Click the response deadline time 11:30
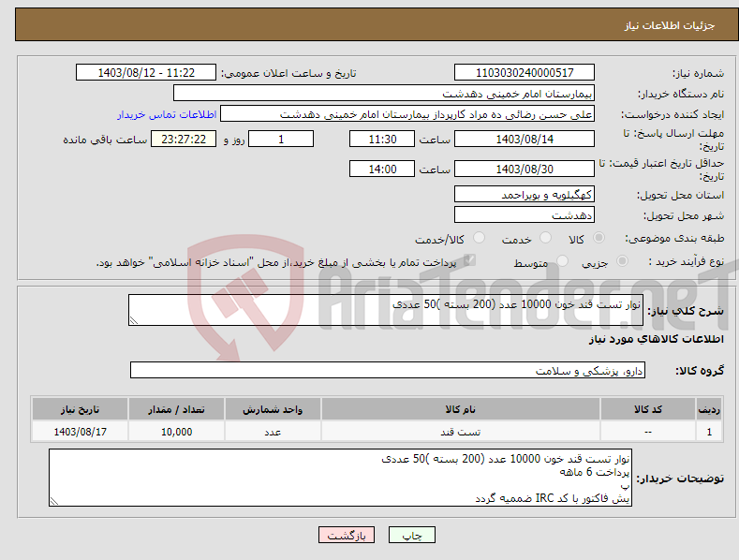This screenshot has width=739, height=560. (x=382, y=139)
